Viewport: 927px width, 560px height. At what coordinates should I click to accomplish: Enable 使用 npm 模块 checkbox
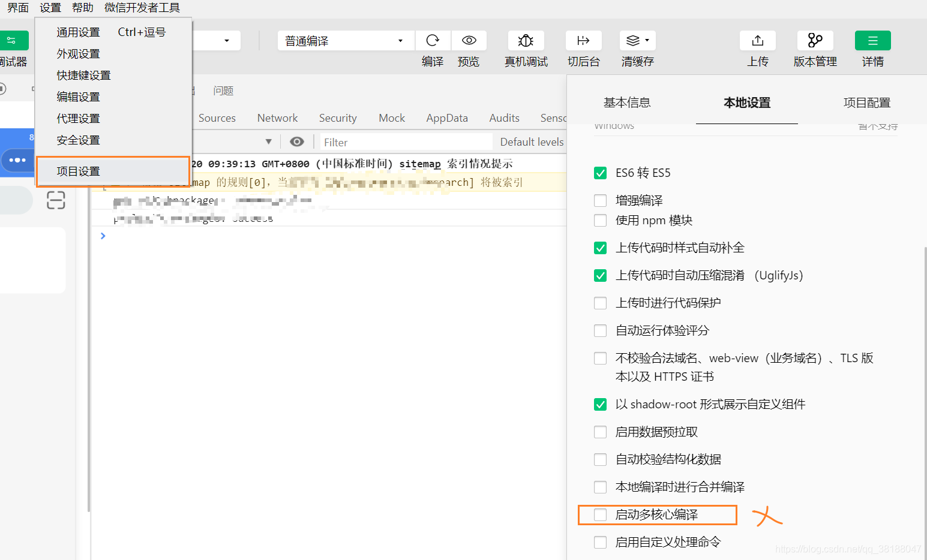point(600,221)
